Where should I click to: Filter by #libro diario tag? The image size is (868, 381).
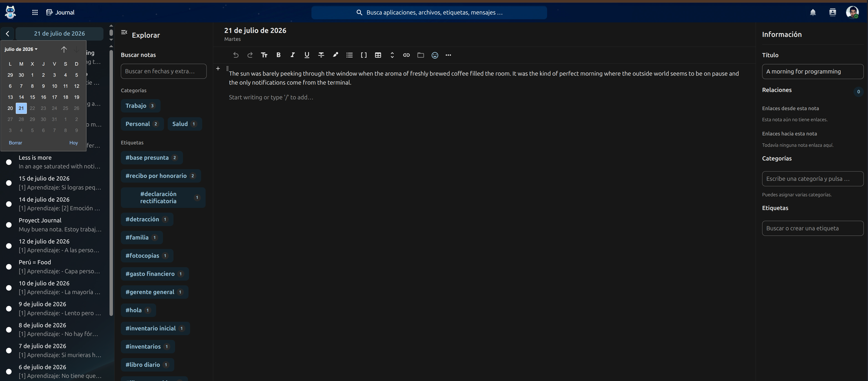148,364
